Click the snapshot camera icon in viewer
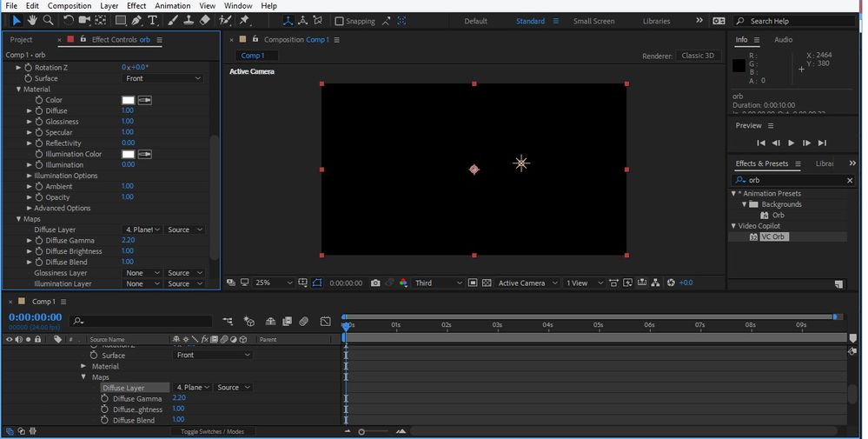The image size is (868, 439). coord(374,283)
